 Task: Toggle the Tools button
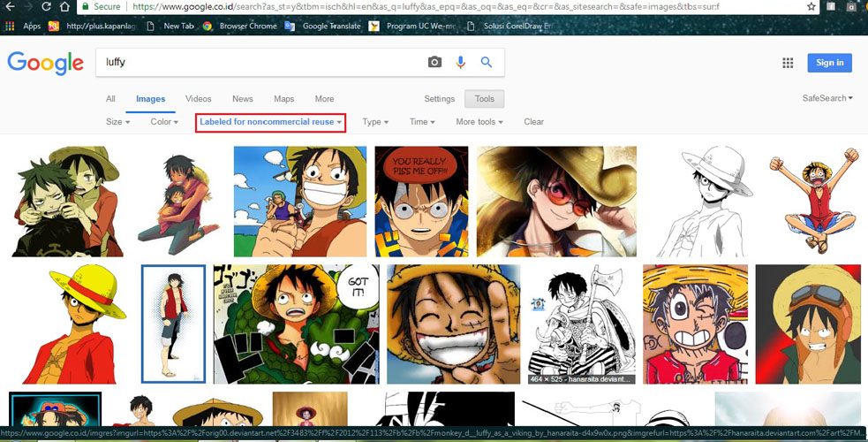tap(485, 99)
